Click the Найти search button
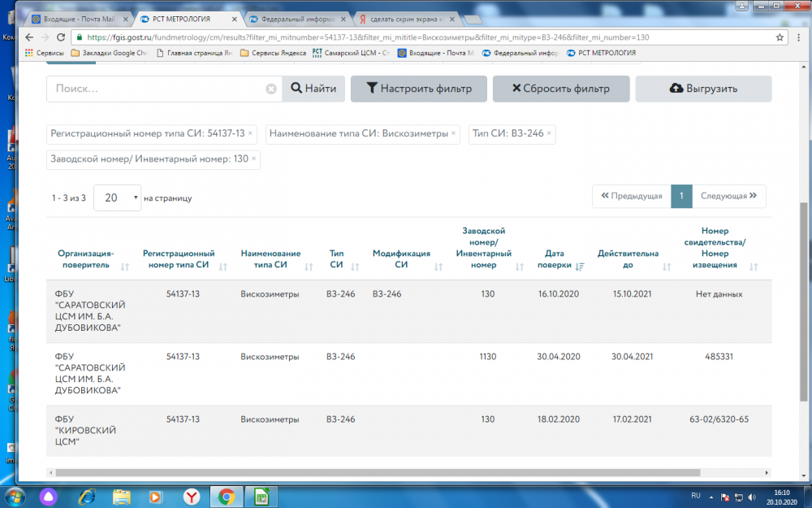Viewport: 812px width, 508px height. [313, 89]
